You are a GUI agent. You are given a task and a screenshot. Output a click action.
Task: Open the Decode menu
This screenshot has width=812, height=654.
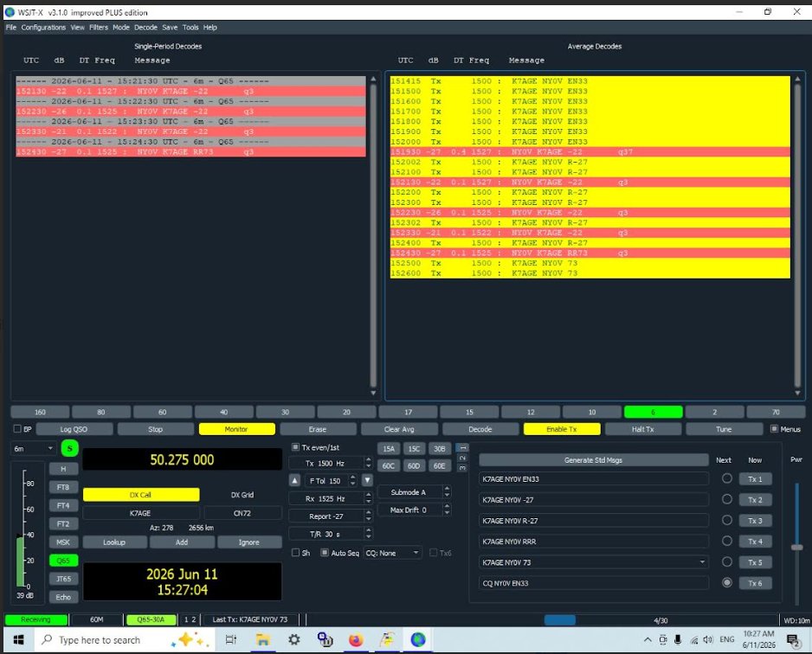pos(145,28)
